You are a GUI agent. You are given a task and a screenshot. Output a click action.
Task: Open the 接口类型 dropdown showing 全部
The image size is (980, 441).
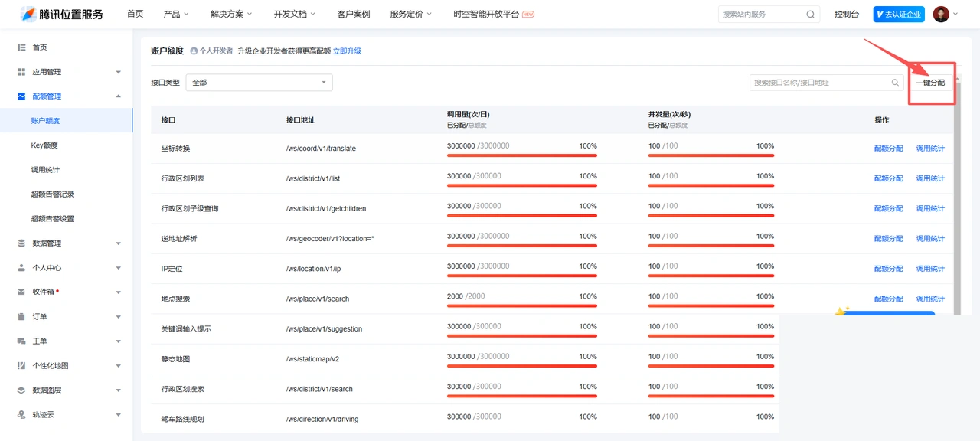pos(259,83)
